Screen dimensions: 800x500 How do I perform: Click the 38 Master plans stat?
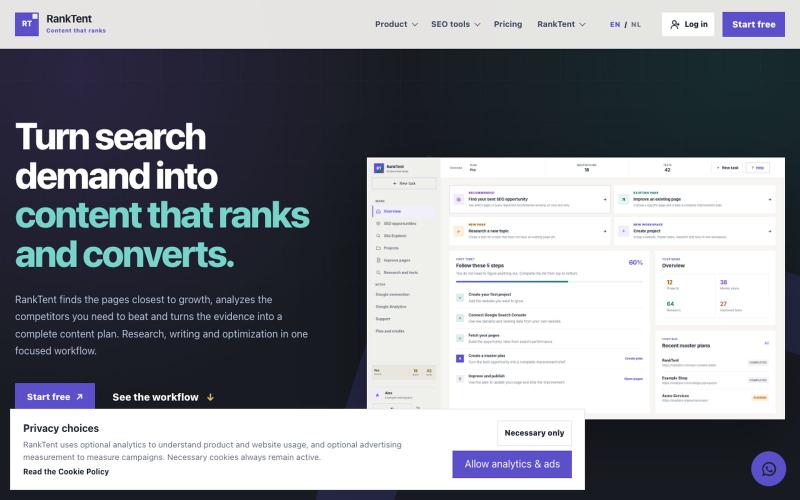(740, 285)
